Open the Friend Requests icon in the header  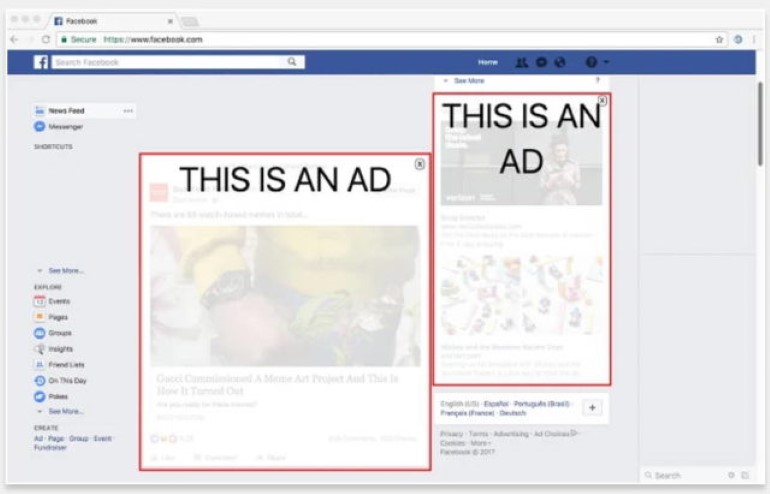[x=521, y=62]
